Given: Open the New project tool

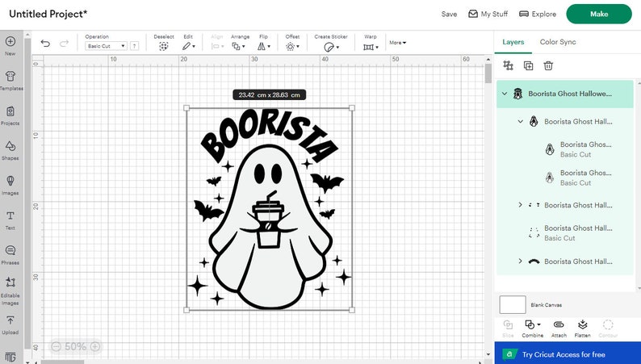Looking at the screenshot, I should [x=10, y=45].
